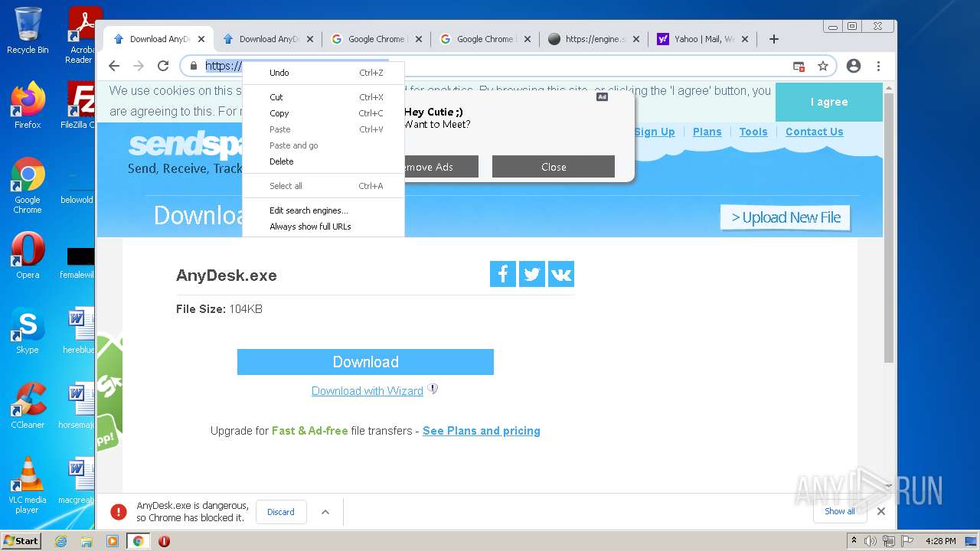Click Remove Ads button

(441, 167)
